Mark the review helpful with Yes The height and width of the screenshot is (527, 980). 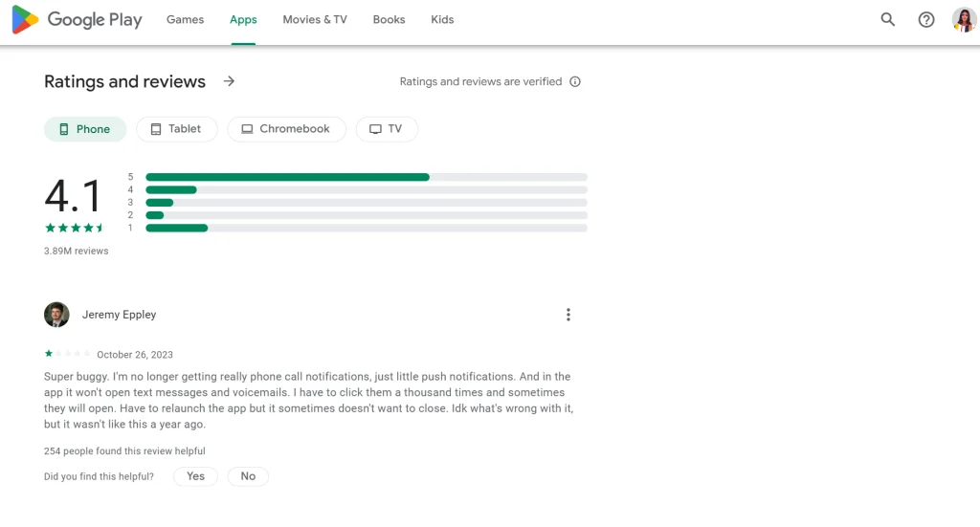click(x=195, y=476)
